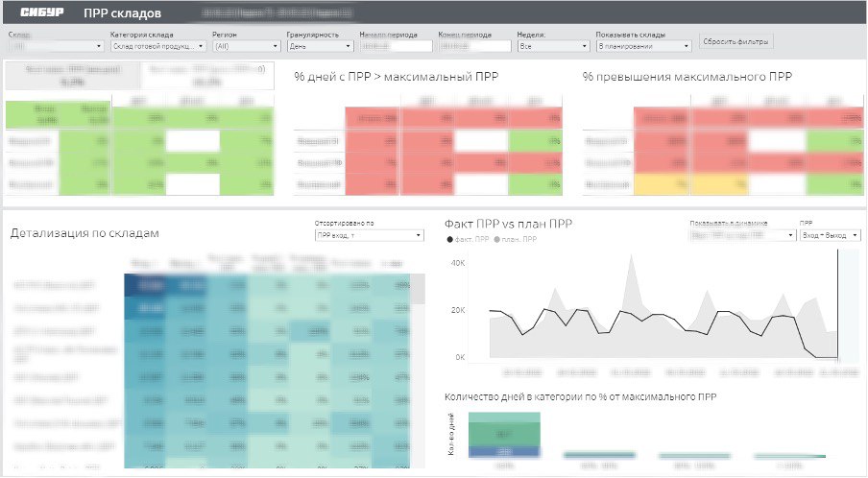Click the Сбросить фильтры button

[735, 41]
